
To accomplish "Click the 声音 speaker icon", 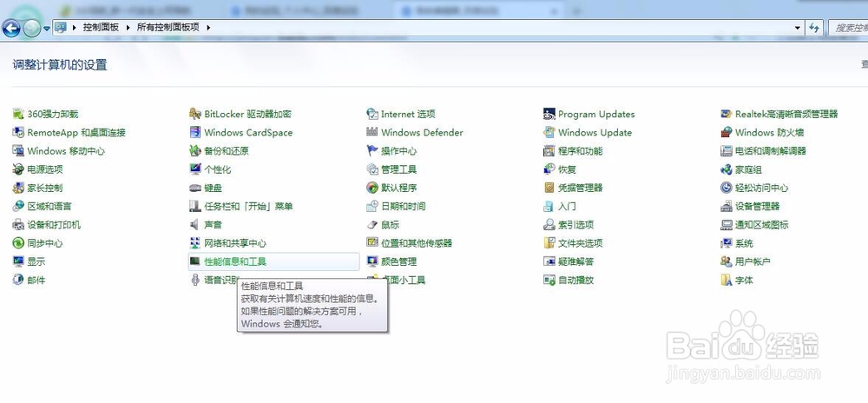I will coord(194,225).
